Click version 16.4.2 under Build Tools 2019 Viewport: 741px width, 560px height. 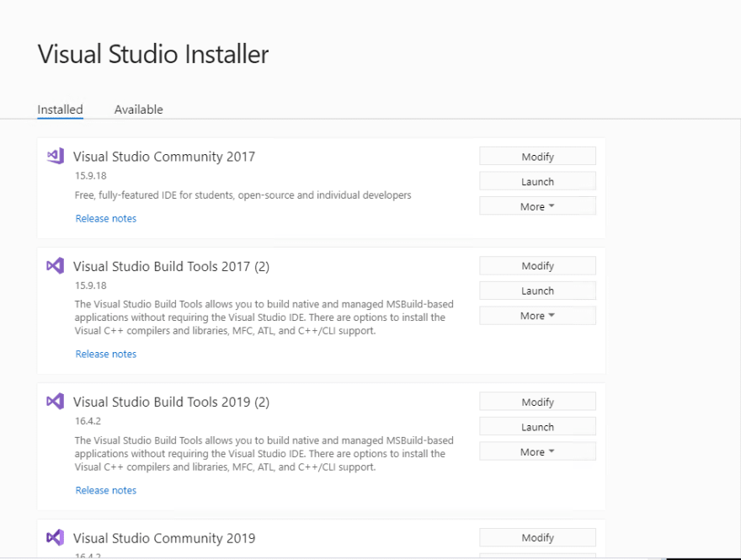88,420
